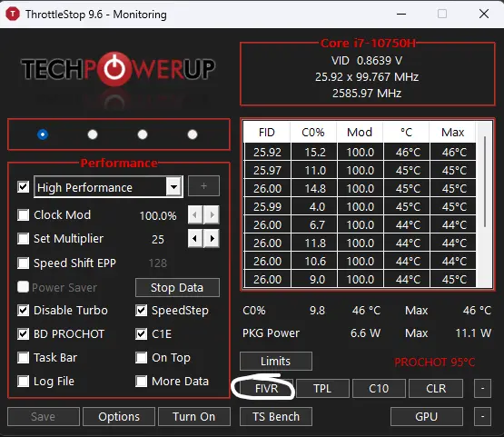The image size is (504, 437).
Task: Click the Mod column header
Action: point(360,132)
